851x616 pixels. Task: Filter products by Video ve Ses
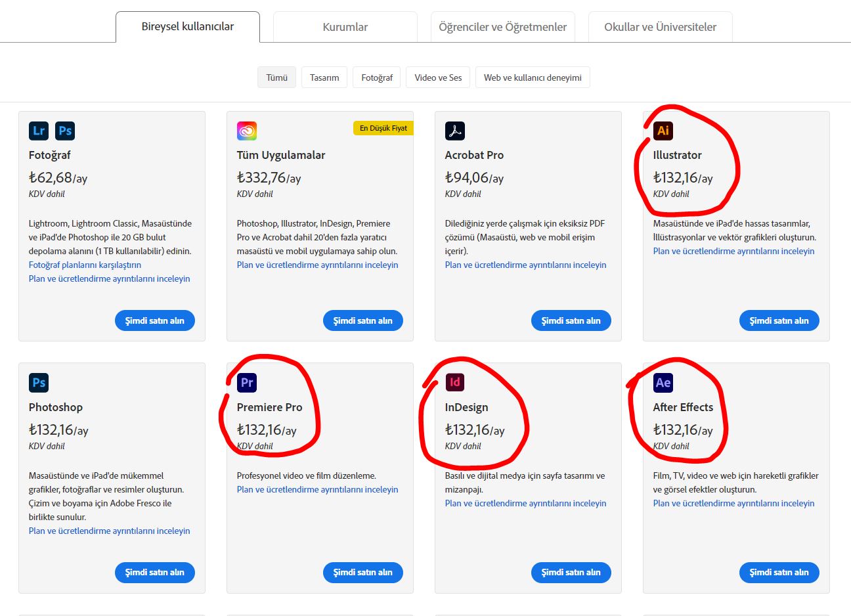coord(438,77)
